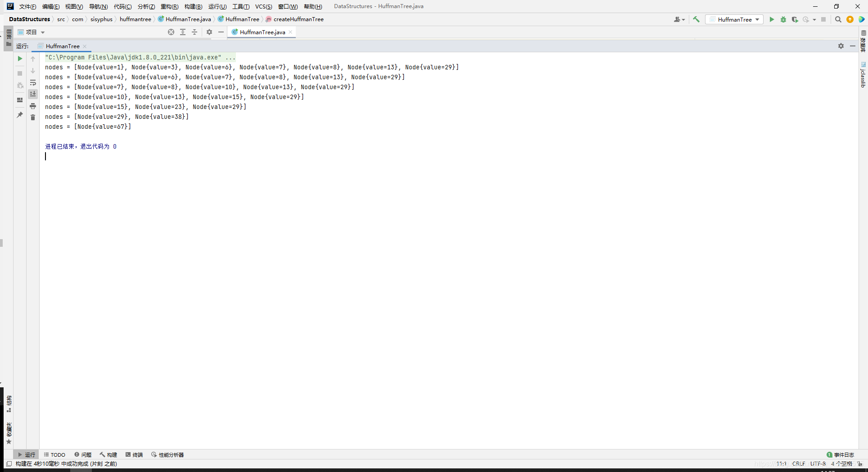Open the 重构(R) menu

coord(169,6)
